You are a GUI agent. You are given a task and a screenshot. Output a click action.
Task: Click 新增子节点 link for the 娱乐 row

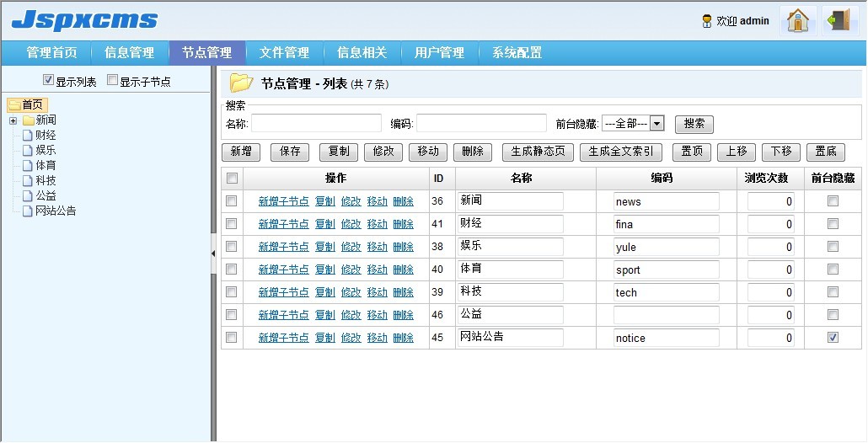(x=283, y=248)
